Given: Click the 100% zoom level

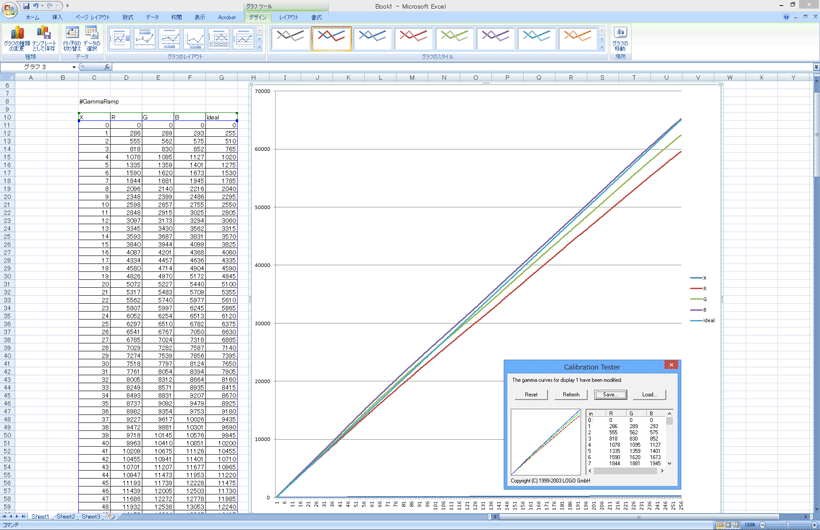Looking at the screenshot, I should (749, 525).
